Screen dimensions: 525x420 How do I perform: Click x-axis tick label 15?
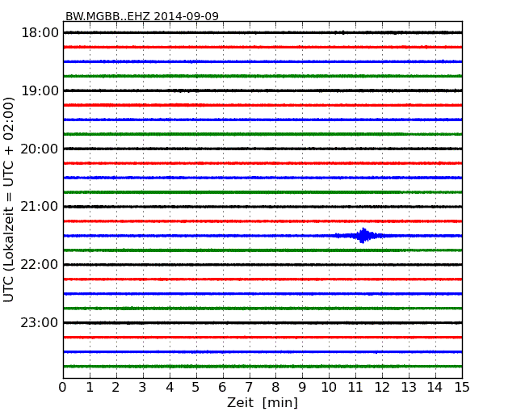[462, 387]
